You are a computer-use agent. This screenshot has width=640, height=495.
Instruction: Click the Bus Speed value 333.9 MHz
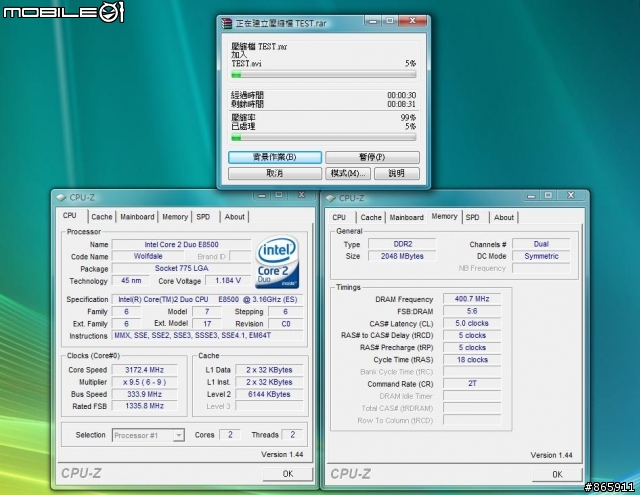click(x=144, y=394)
